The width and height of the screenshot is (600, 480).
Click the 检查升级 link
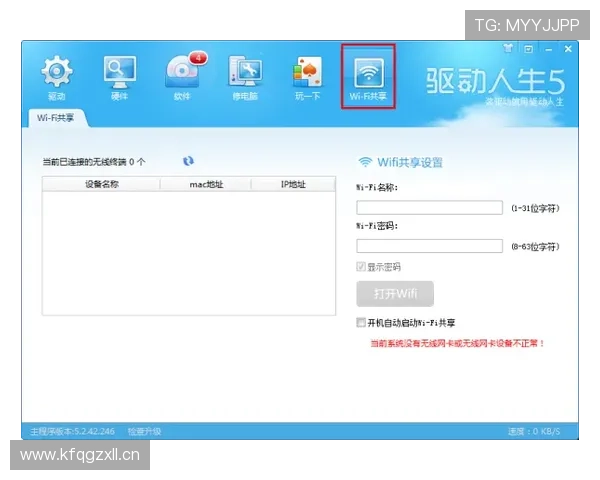(x=144, y=432)
